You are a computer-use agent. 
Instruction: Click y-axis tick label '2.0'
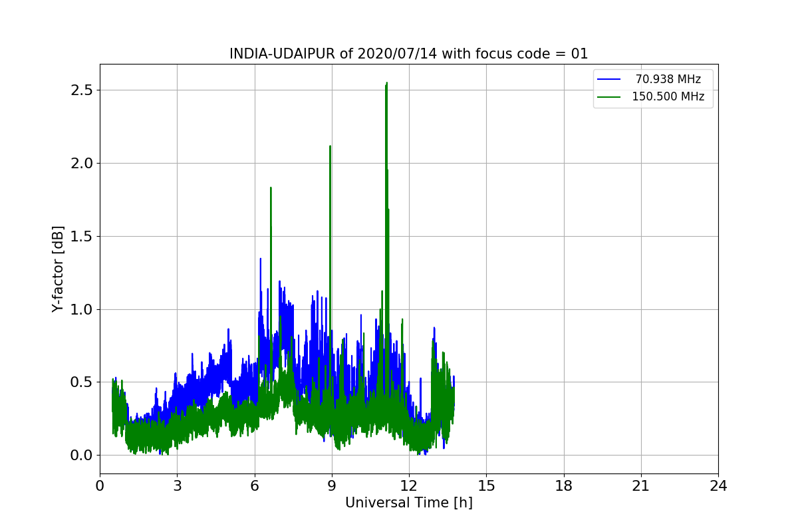pos(80,163)
